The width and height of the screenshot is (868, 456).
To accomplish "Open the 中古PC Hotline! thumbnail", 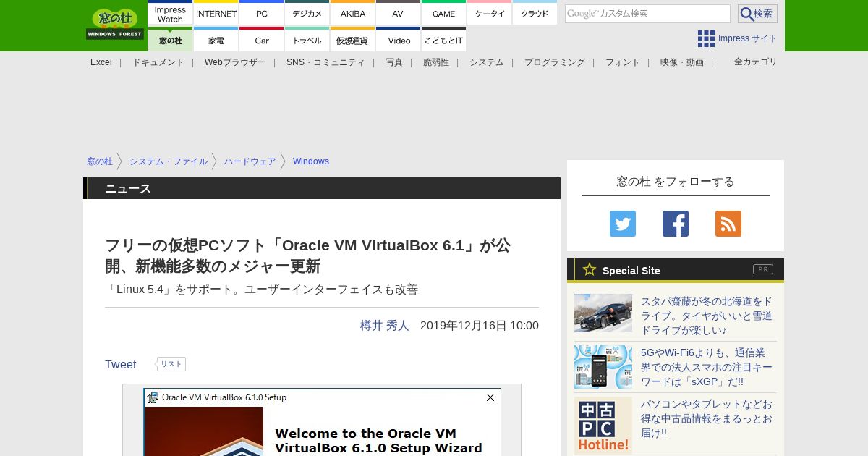I will tap(603, 426).
